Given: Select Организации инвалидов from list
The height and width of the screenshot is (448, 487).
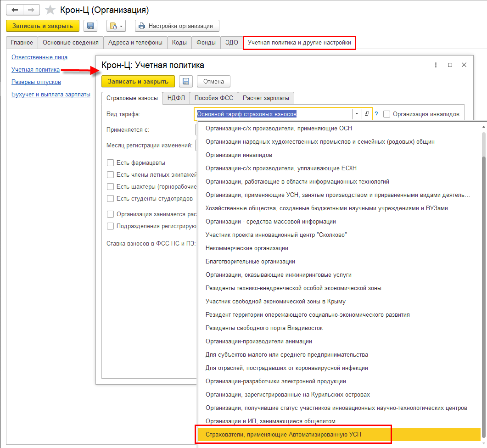Looking at the screenshot, I should (340, 155).
